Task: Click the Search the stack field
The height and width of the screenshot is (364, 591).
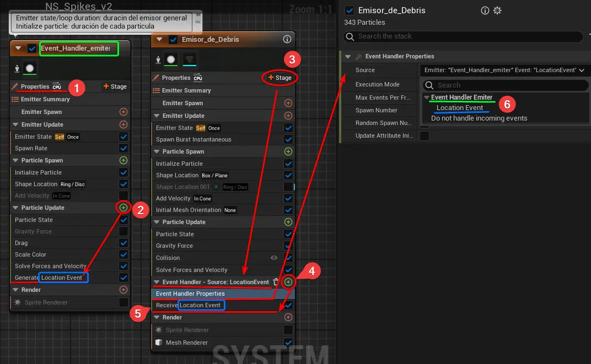Action: 463,36
